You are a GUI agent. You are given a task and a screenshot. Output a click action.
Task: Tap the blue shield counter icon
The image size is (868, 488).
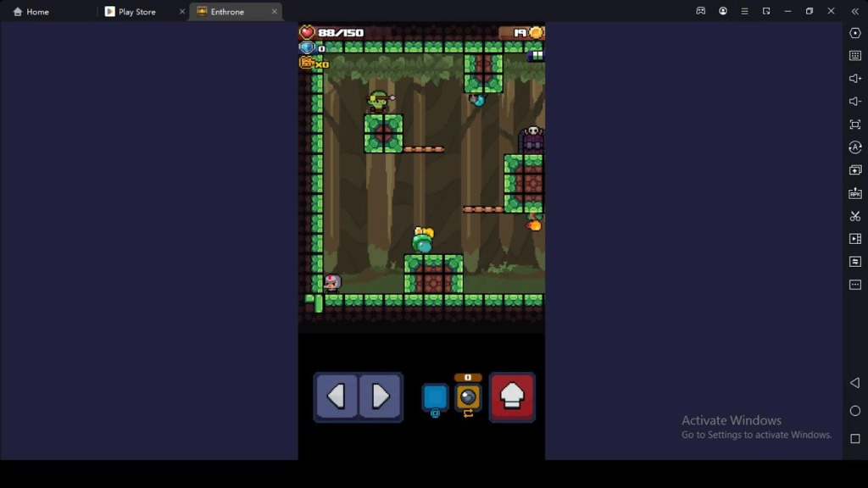coord(307,48)
